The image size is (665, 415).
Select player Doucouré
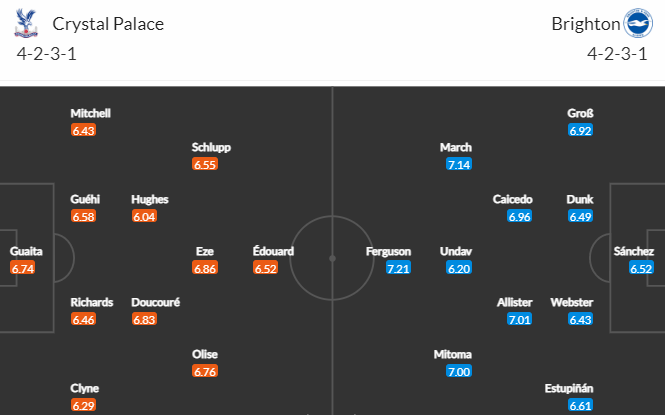point(156,302)
